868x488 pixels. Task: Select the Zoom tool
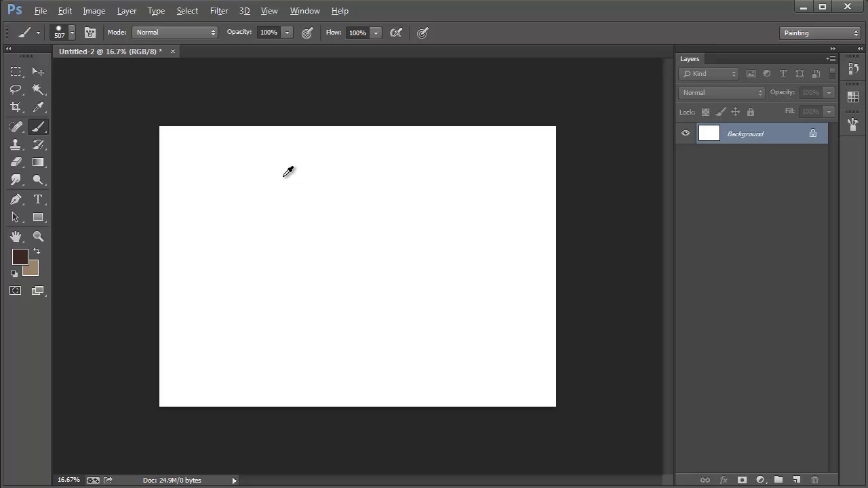tap(38, 237)
